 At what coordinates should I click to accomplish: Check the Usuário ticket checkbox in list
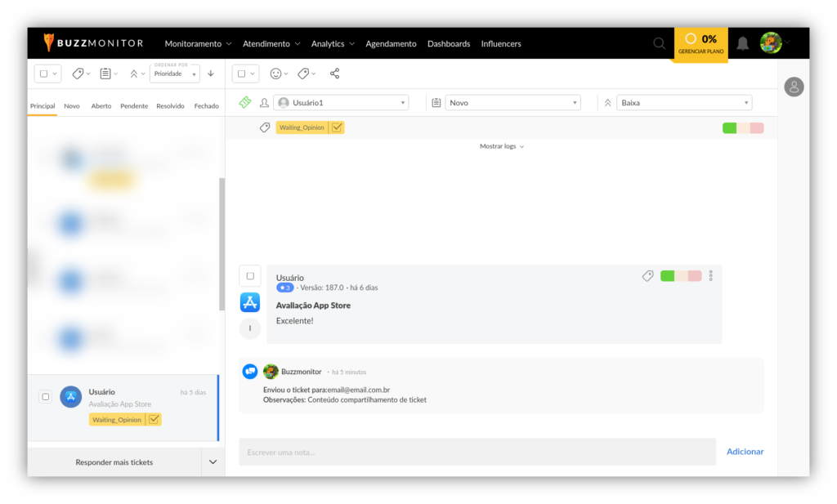pos(46,397)
